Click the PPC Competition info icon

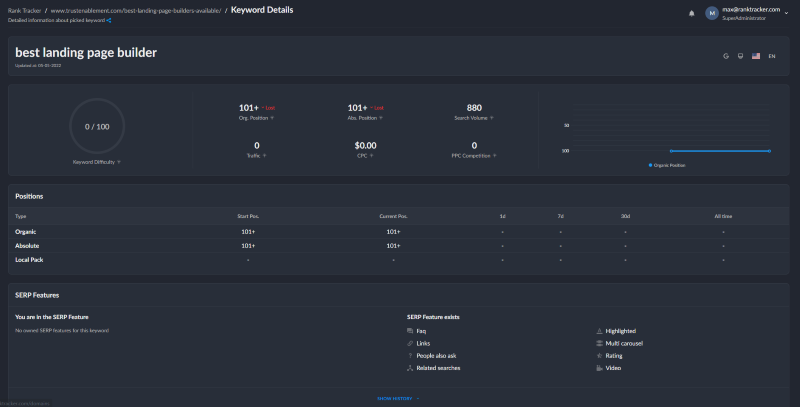495,156
